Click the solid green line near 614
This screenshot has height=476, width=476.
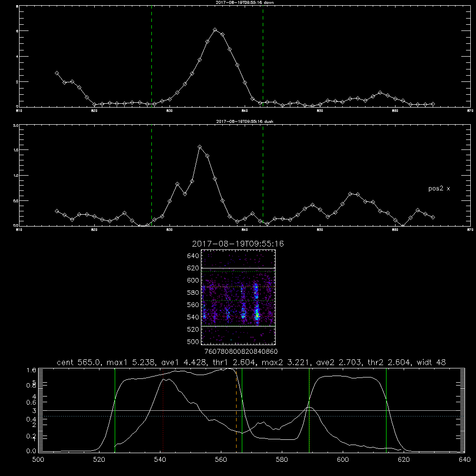(x=386, y=410)
